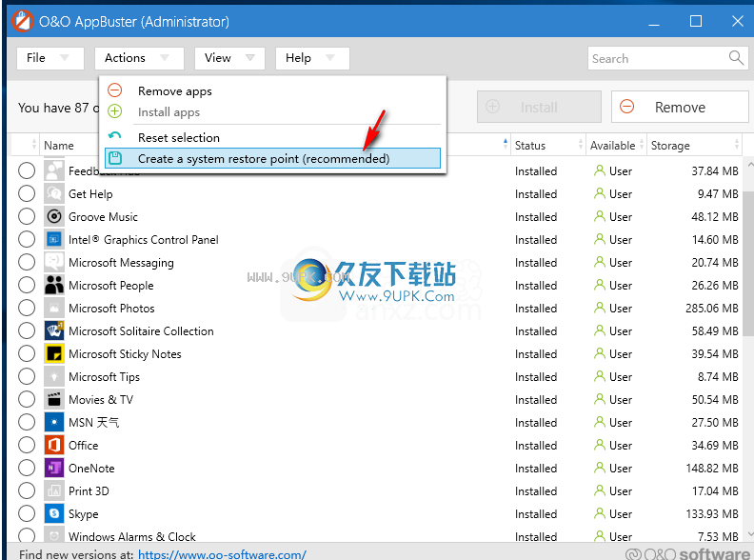Click the Microsoft Messaging app icon
The height and width of the screenshot is (560, 754).
point(54,262)
